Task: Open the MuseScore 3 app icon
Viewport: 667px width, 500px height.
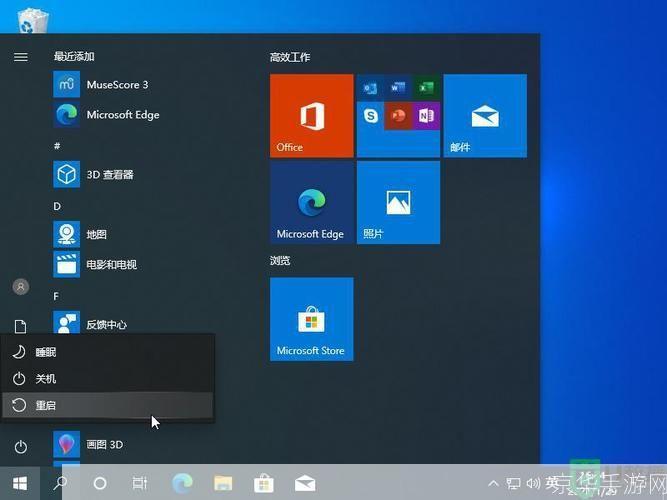Action: tap(66, 85)
